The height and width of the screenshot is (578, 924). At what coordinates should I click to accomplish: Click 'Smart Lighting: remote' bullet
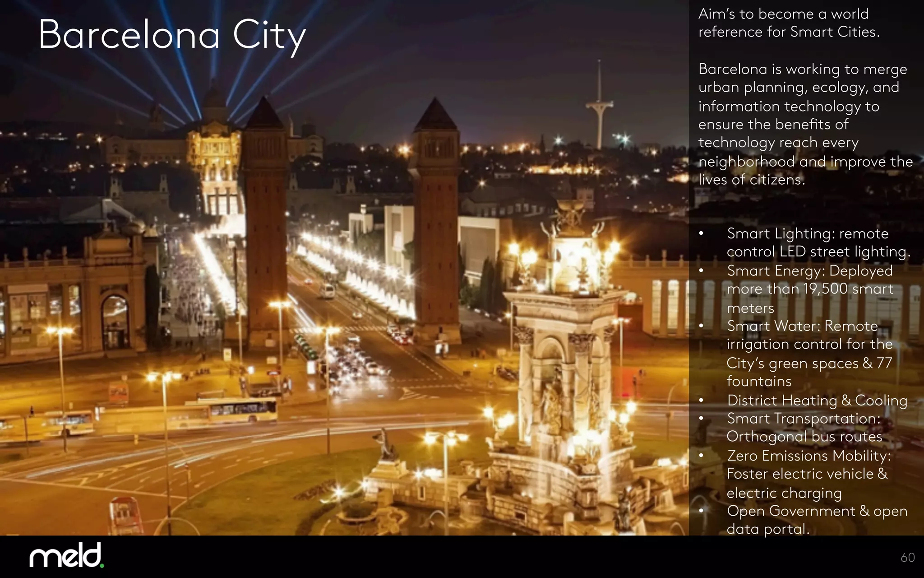click(808, 234)
